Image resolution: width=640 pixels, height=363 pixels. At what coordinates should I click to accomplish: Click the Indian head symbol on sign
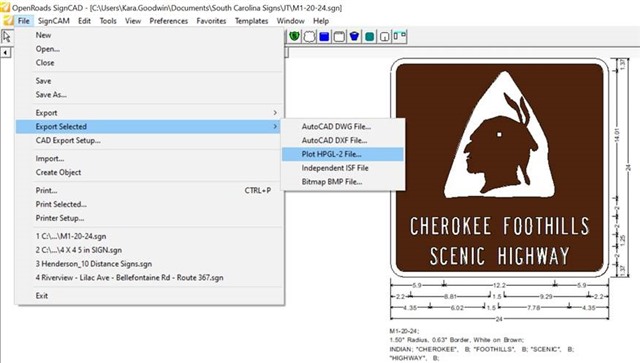pos(499,135)
